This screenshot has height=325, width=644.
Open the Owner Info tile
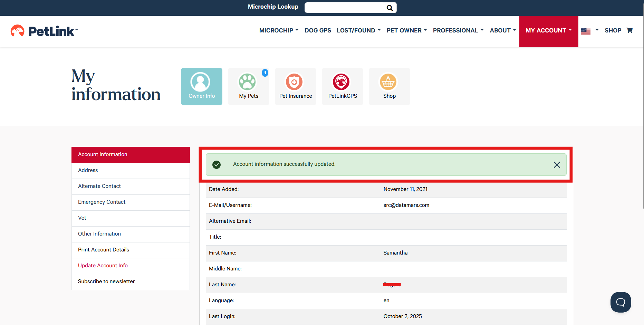coord(202,86)
